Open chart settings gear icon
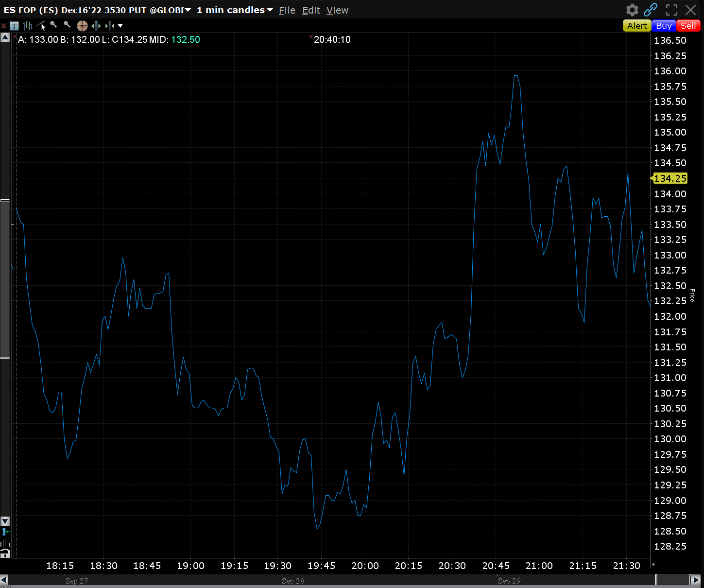704x588 pixels. [632, 10]
